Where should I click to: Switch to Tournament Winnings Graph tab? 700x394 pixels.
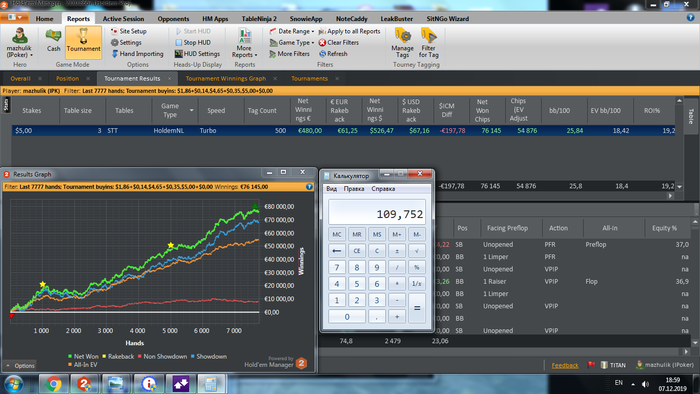click(226, 79)
